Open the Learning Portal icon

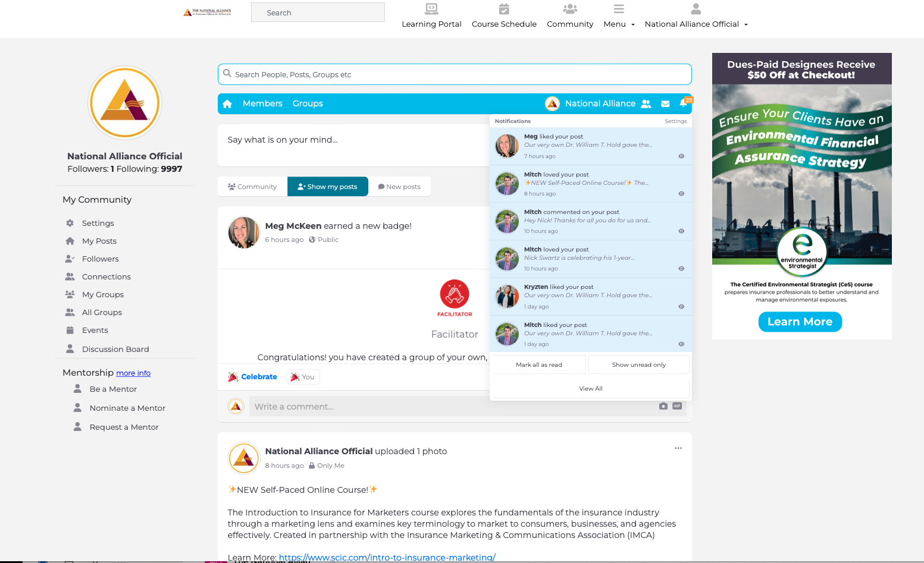click(x=431, y=9)
